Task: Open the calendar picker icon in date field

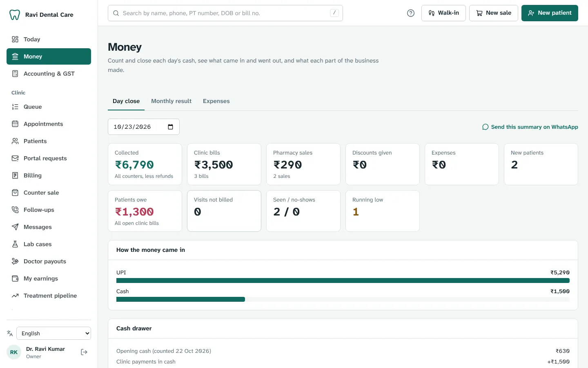Action: coord(171,127)
